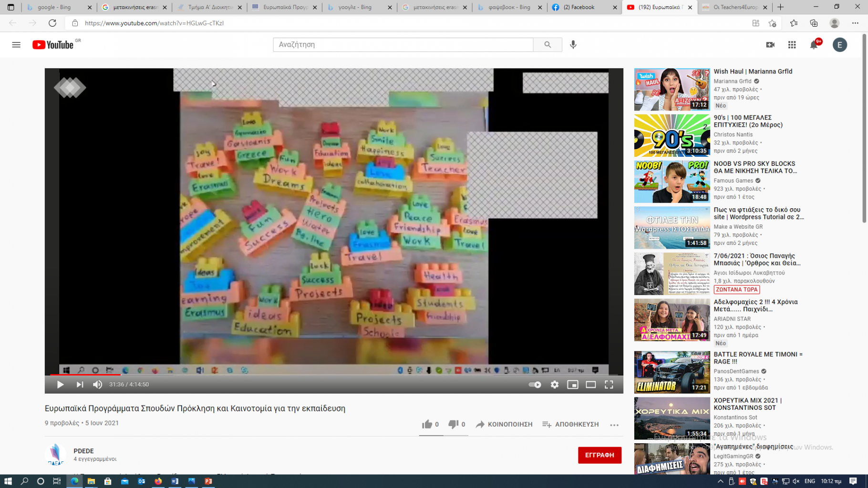This screenshot has width=868, height=488.
Task: Open the YouTube apps grid icon
Action: pyautogui.click(x=792, y=45)
